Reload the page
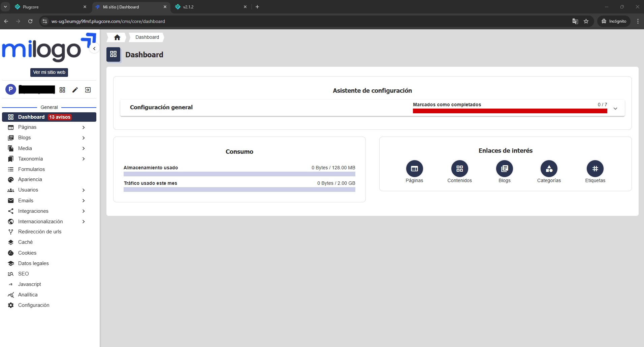 pos(30,21)
